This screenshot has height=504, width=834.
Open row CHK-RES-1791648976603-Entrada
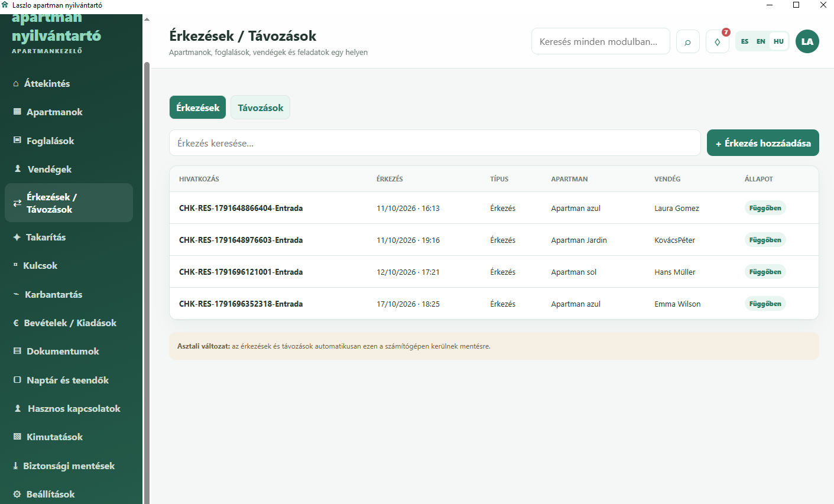(494, 240)
